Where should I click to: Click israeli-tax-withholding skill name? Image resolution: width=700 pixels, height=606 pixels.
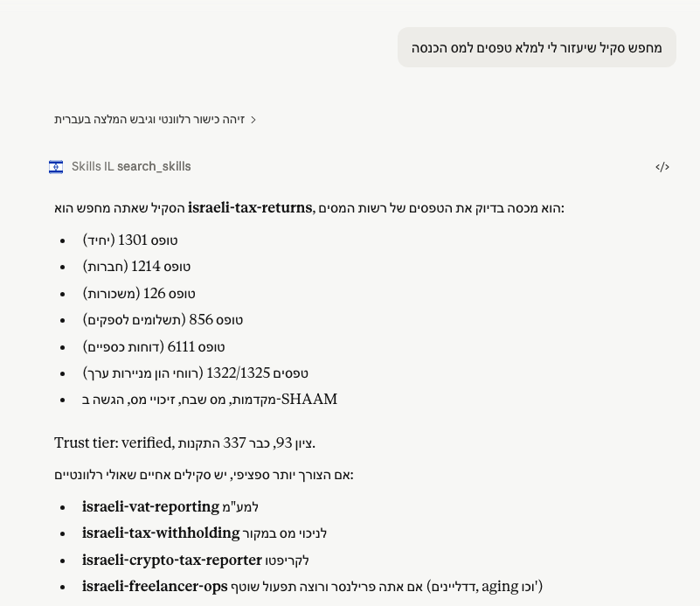coord(161,533)
